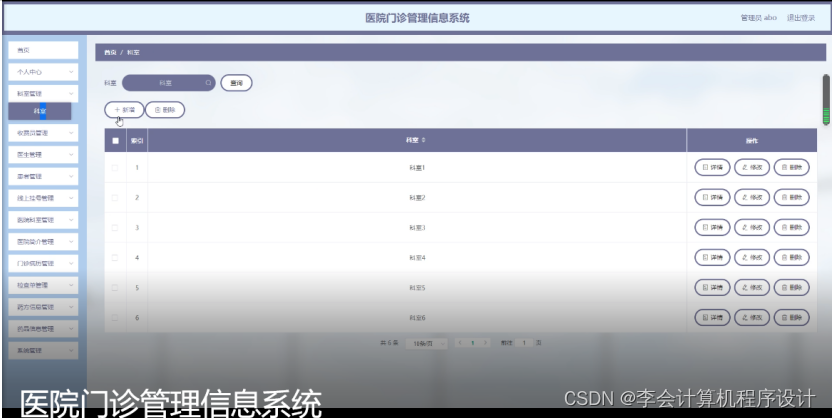Click the 退出登录 logout link

(801, 18)
